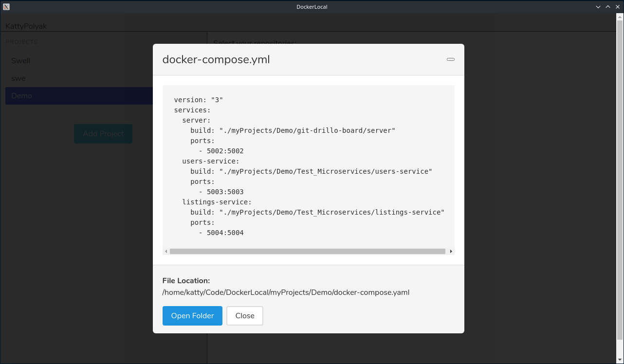Click the down arrow on the vertical scrollbar
The width and height of the screenshot is (624, 364).
[620, 360]
